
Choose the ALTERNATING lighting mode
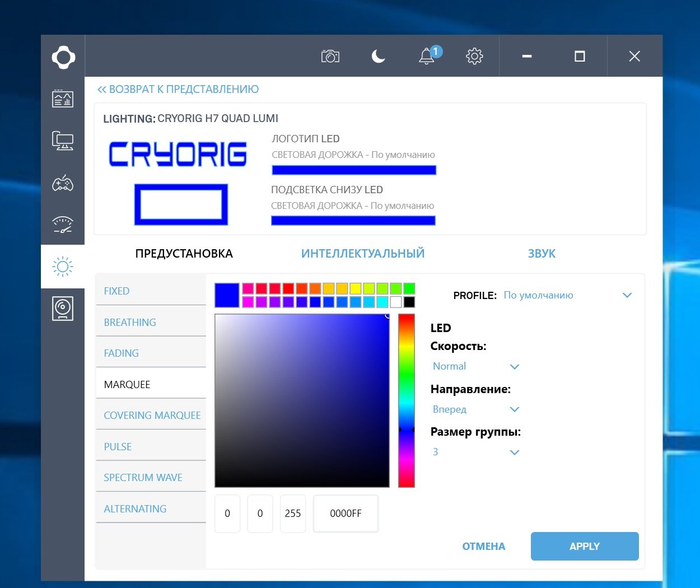(x=151, y=508)
